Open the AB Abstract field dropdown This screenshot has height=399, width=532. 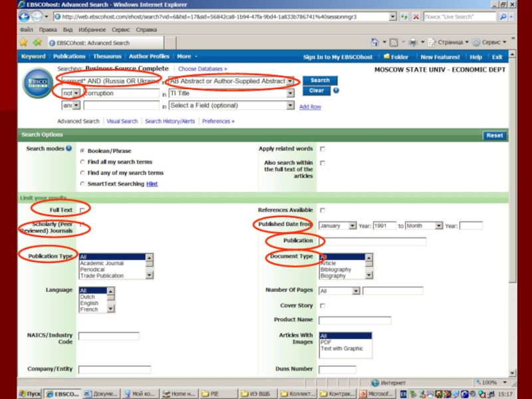coord(290,81)
